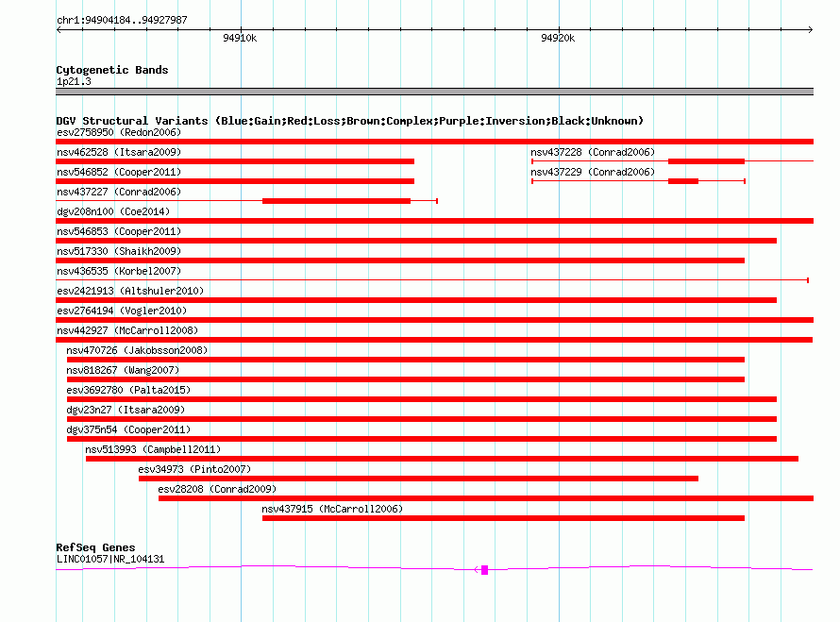Screen dimensions: 840x622
Task: Open the esv28208 (Conrad2009) variant
Action: point(486,498)
